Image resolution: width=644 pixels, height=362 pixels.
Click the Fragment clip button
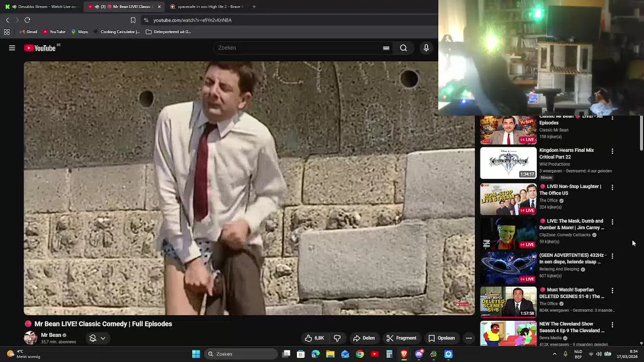pyautogui.click(x=401, y=338)
